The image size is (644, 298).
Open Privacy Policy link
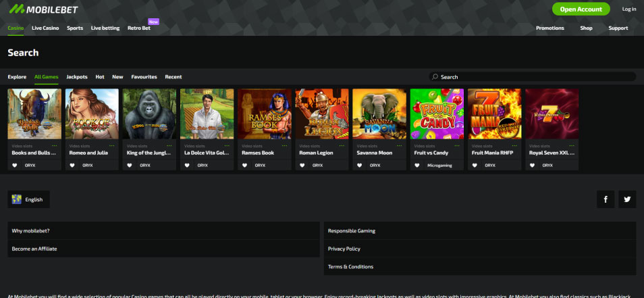(x=480, y=249)
